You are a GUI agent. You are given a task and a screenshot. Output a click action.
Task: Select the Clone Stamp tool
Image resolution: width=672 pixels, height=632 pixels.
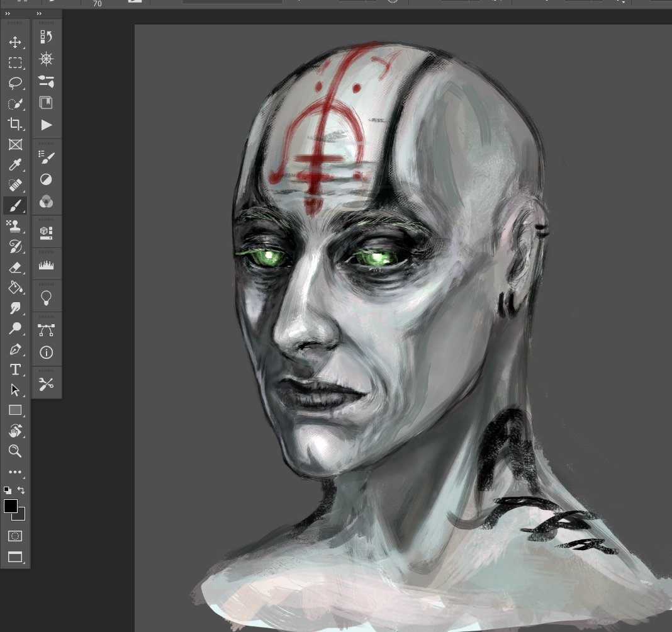(15, 226)
